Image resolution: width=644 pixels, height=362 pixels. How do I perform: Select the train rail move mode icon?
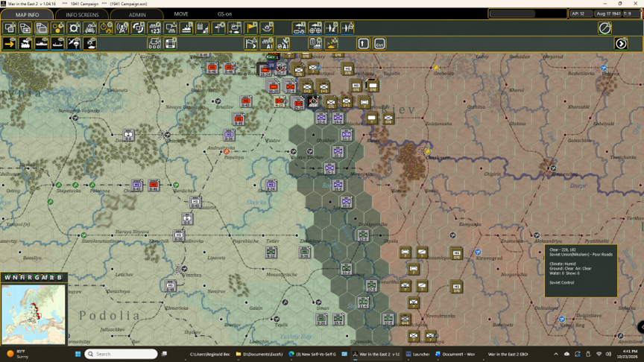click(25, 43)
